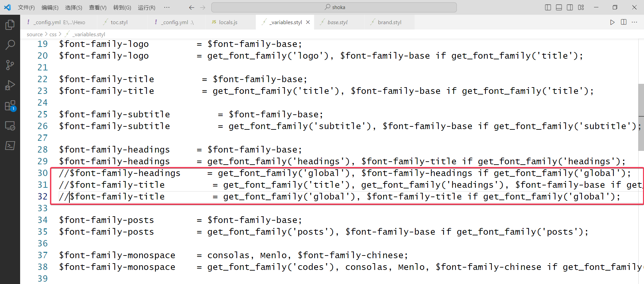Open the Search view icon

(10, 45)
